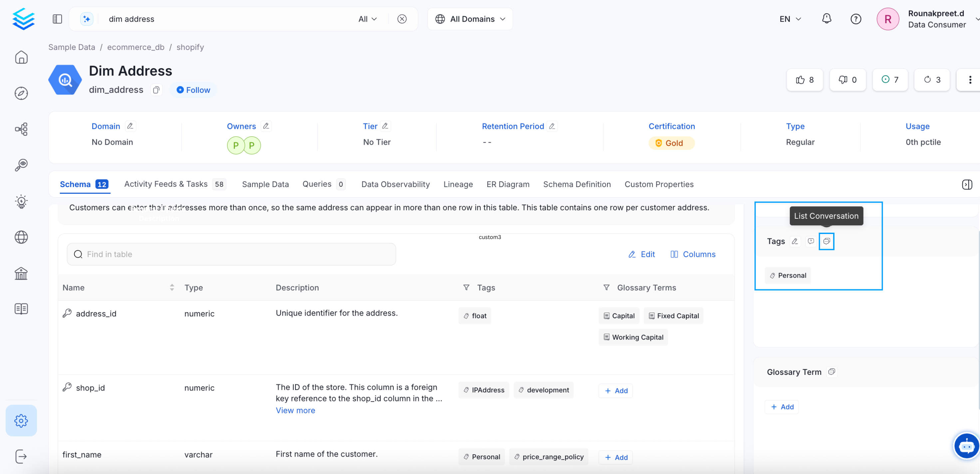Screen dimensions: 980x474
Task: Click the Find in table search field
Action: (x=231, y=254)
